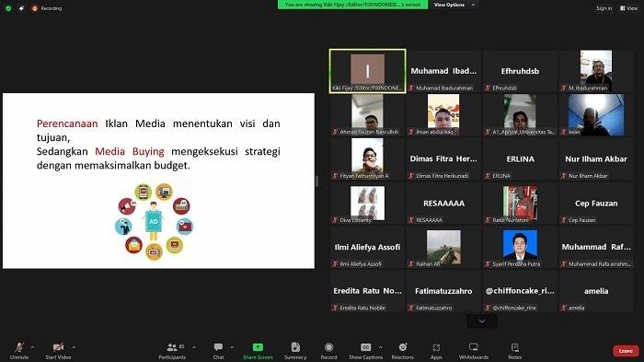Expand the arrow next to Chat
Image resolution: width=644 pixels, height=362 pixels.
click(232, 347)
